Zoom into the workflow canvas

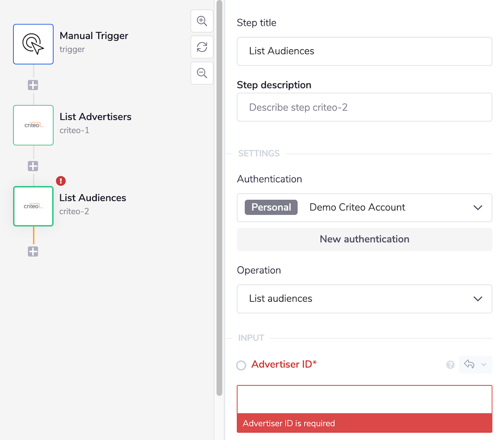tap(202, 21)
